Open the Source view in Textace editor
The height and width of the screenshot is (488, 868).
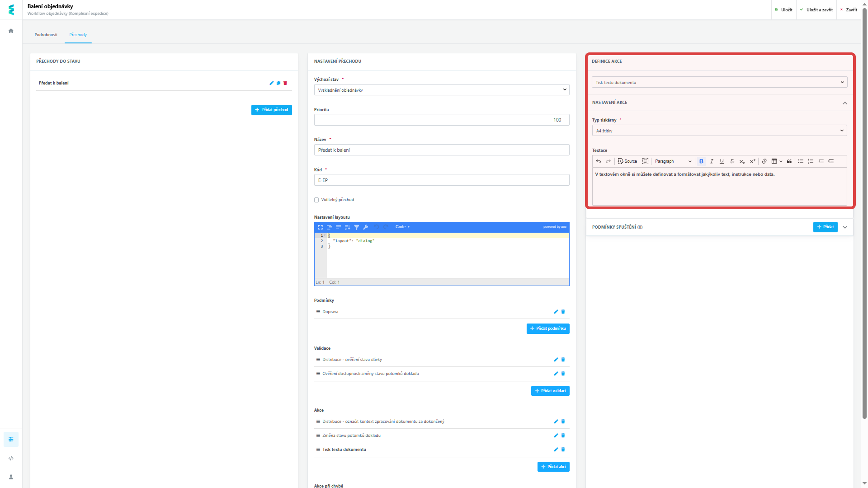pyautogui.click(x=628, y=161)
